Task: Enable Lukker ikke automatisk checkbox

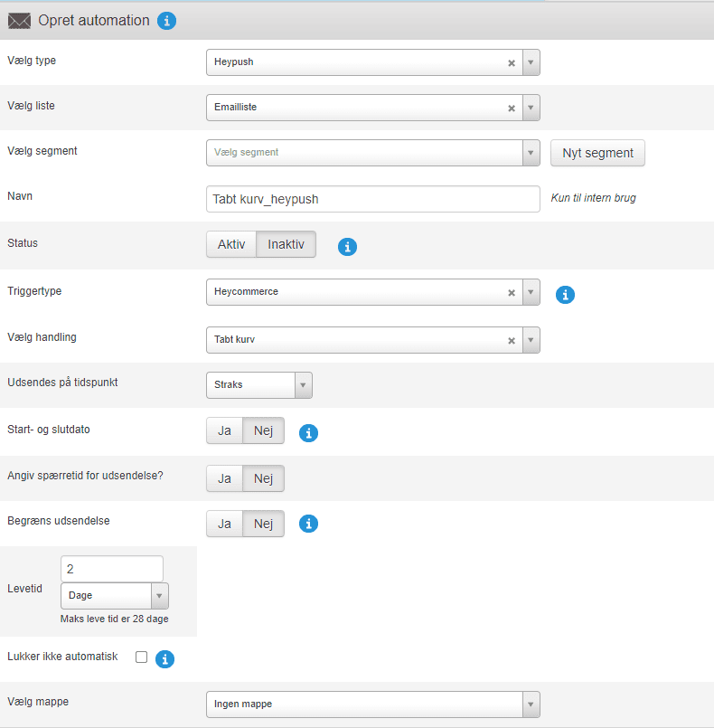Action: [141, 657]
